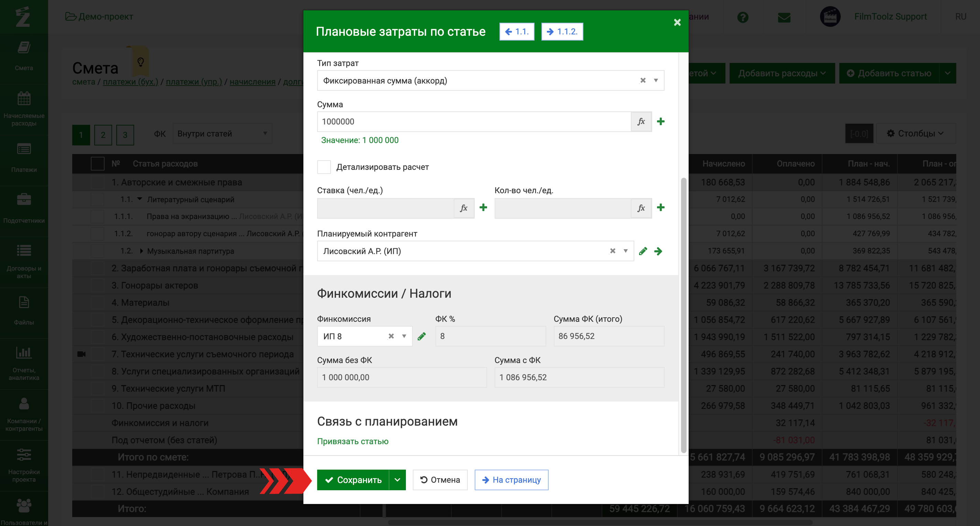Image resolution: width=980 pixels, height=526 pixels.
Task: Save the planned costs with Сохранить
Action: [x=353, y=480]
